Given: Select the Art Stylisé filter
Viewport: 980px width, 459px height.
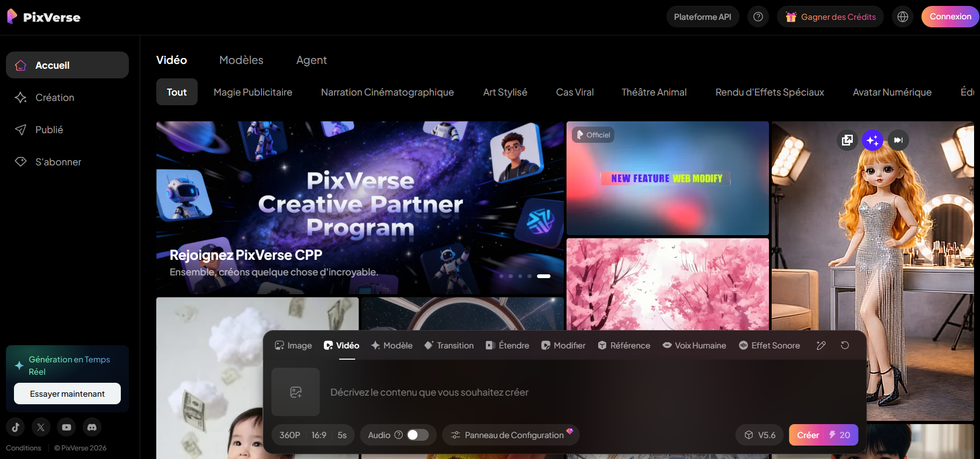Looking at the screenshot, I should click(x=505, y=92).
